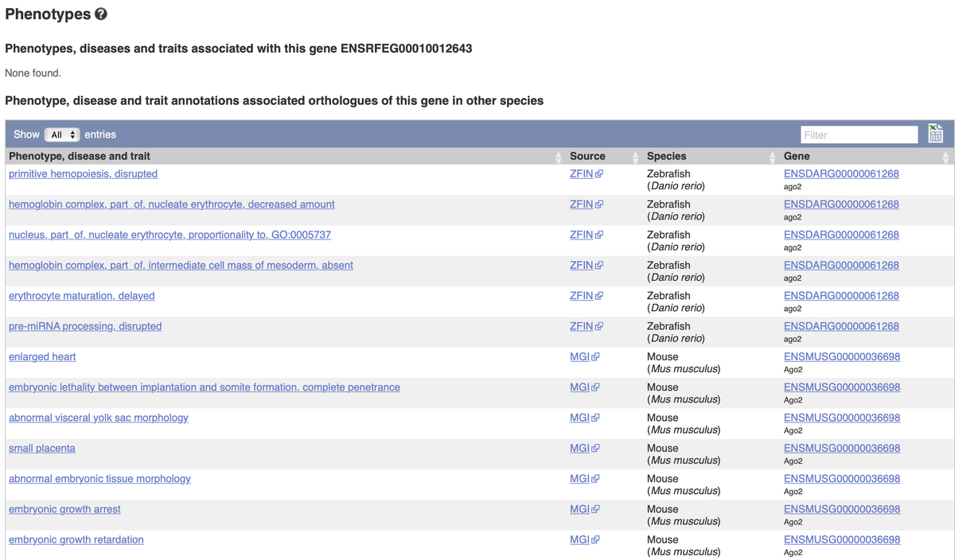The image size is (955, 560).
Task: Open nucleus proportionality to GO:0005737 link
Action: [170, 235]
